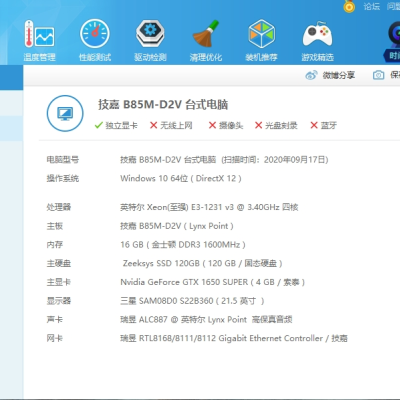Select the title 技嘉 B85M-D2V 台式电脑
400x400 pixels.
click(x=163, y=105)
